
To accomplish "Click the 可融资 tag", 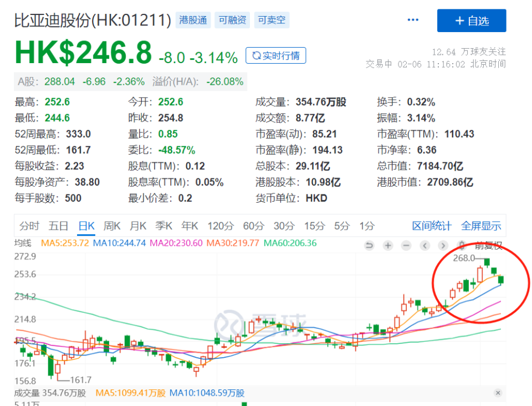I will point(232,20).
